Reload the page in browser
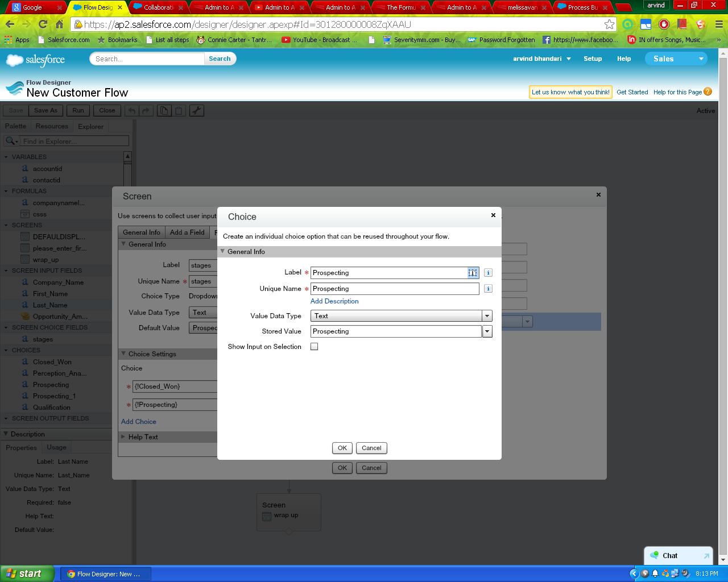 coord(43,24)
